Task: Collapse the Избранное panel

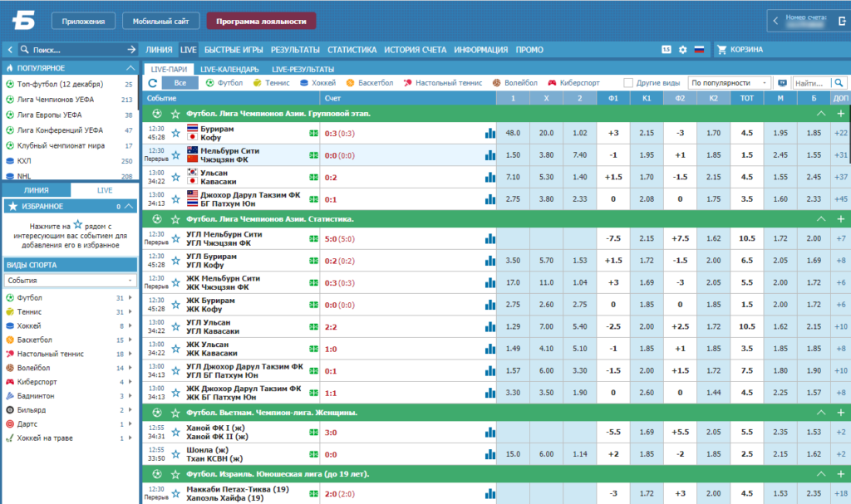Action: coord(129,206)
